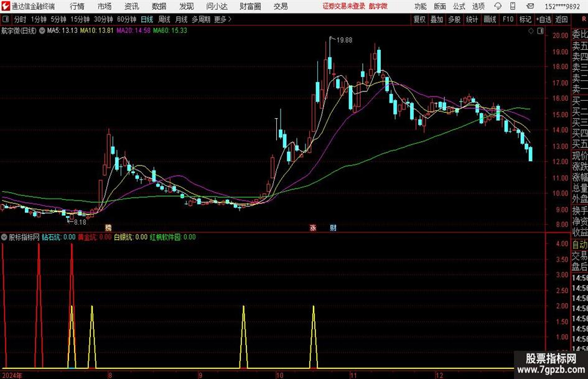
Task: Open the 交易 menu
Action: click(281, 6)
